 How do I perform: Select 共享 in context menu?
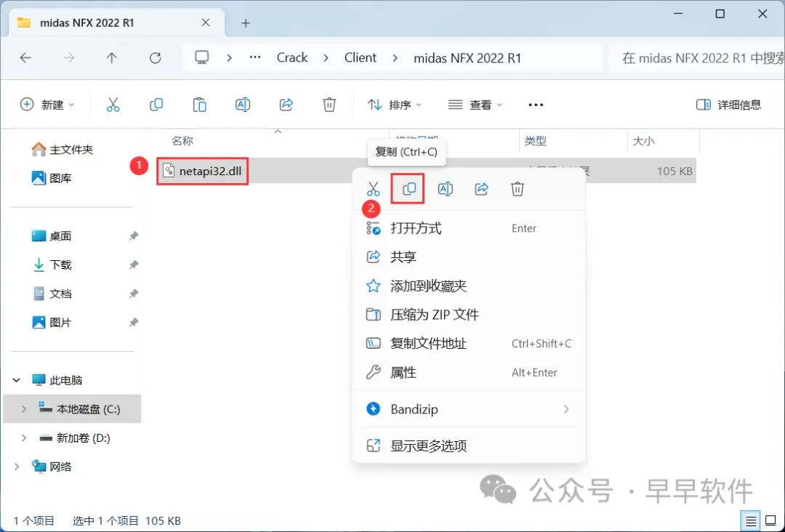pos(469,257)
